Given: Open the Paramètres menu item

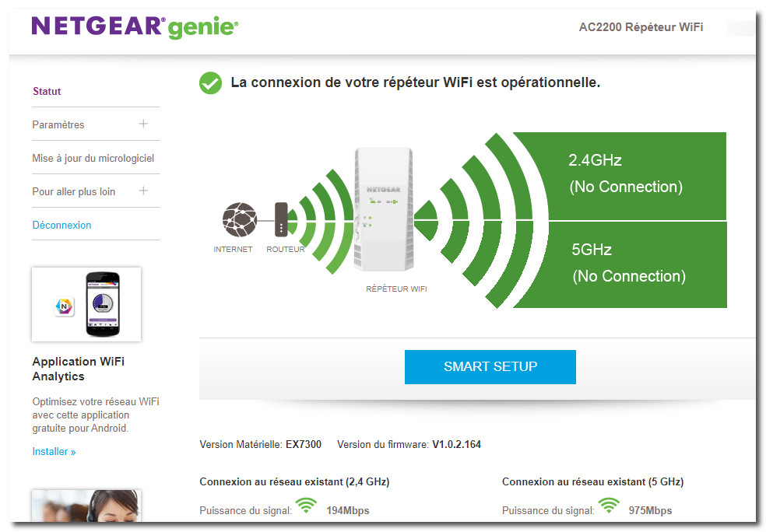Looking at the screenshot, I should [58, 124].
